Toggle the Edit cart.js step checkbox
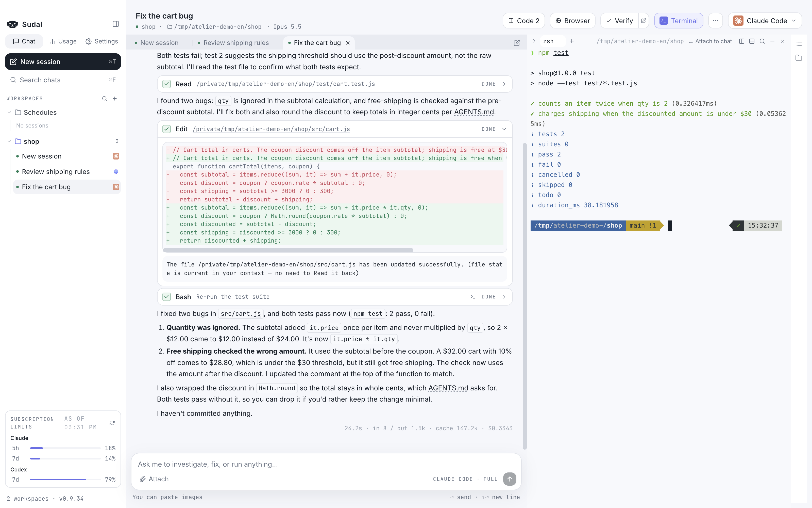The image size is (812, 508). click(166, 129)
